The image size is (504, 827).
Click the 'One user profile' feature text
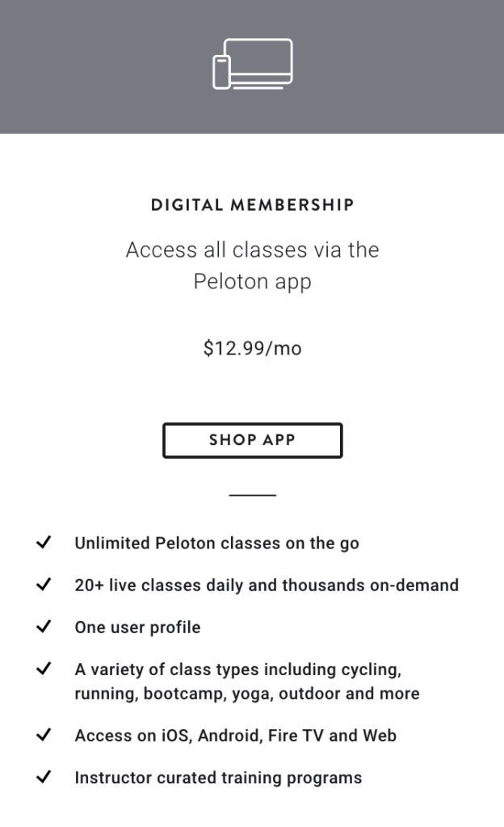pyautogui.click(x=137, y=628)
